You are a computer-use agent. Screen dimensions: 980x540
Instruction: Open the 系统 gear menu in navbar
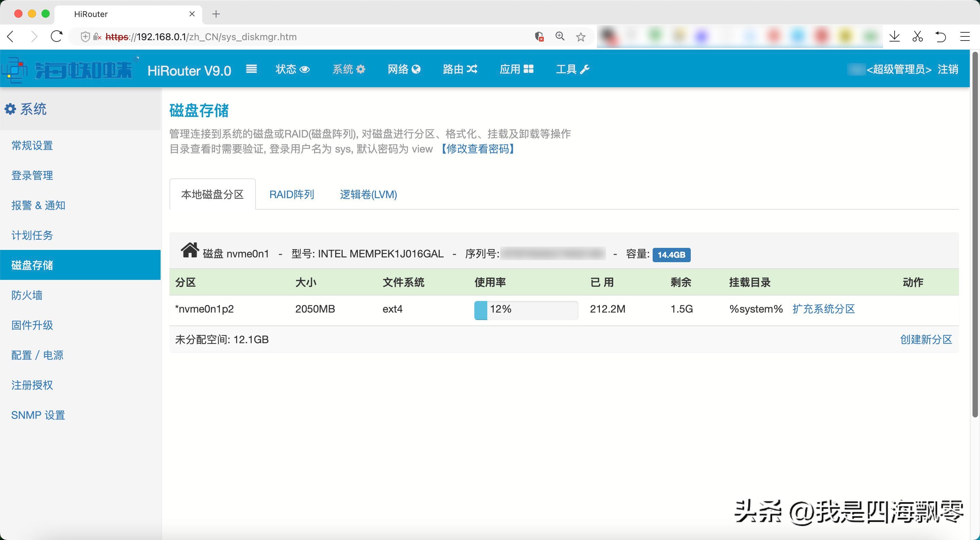(348, 69)
